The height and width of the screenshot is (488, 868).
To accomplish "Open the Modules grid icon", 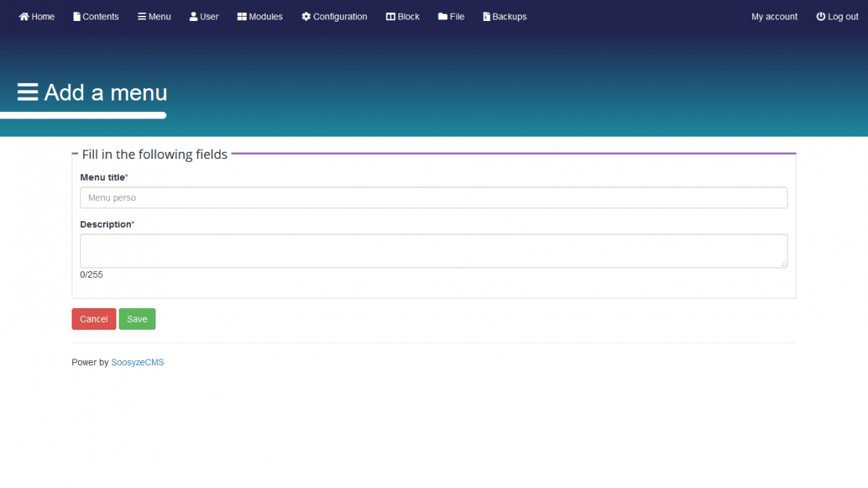I will pyautogui.click(x=242, y=17).
